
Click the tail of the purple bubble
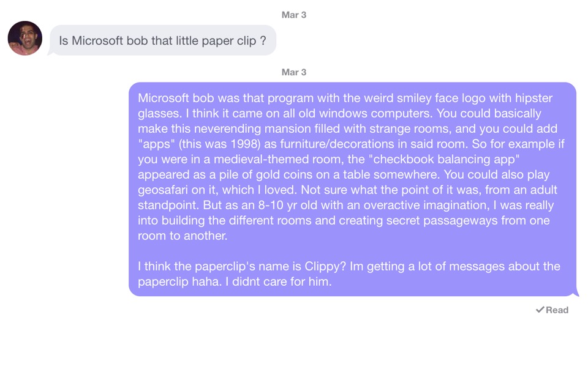[x=576, y=293]
